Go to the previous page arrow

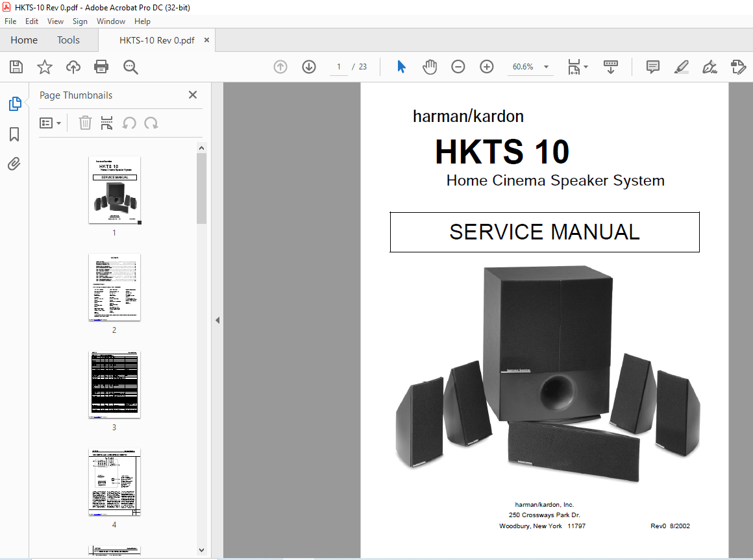coord(280,67)
